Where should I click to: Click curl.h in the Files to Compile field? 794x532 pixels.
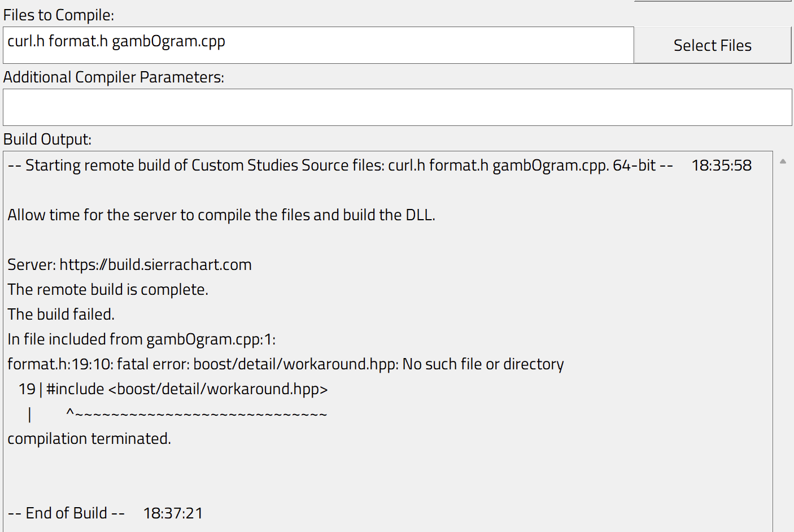pos(26,41)
